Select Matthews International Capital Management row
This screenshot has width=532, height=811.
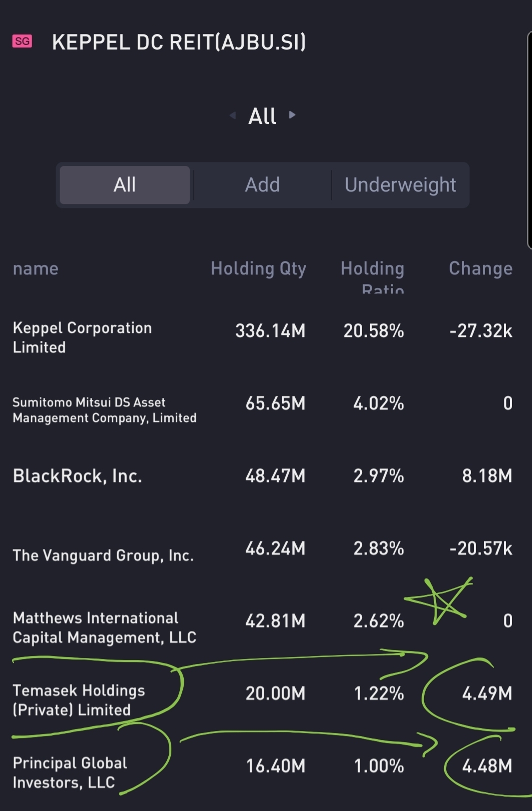tap(104, 627)
